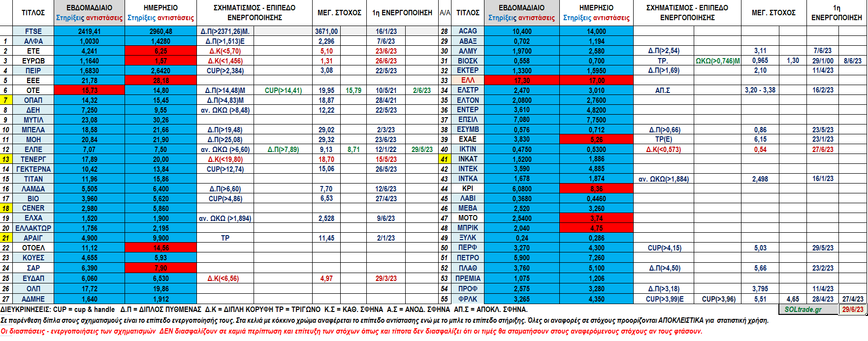Click ΕΛΣΤΡ target range 3,20 - 3,38
Screen dimensions: 868x341
[760, 91]
